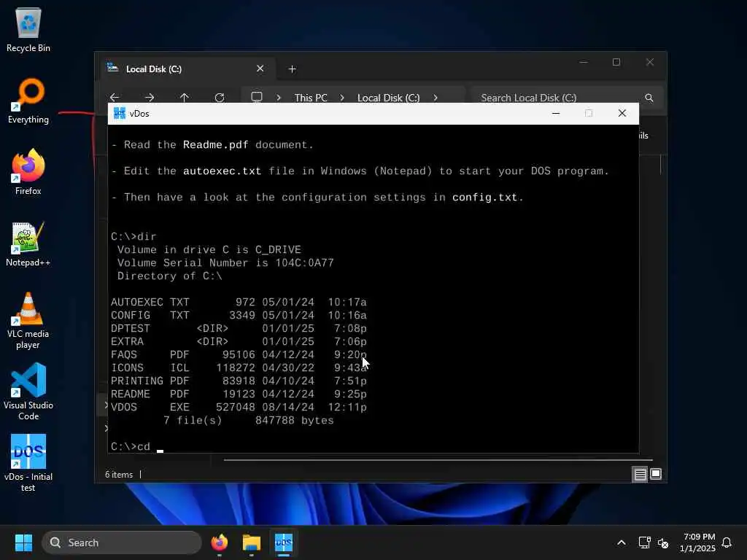Click 'autoexec.txt' text in vDos
This screenshot has width=747, height=560.
pos(222,171)
